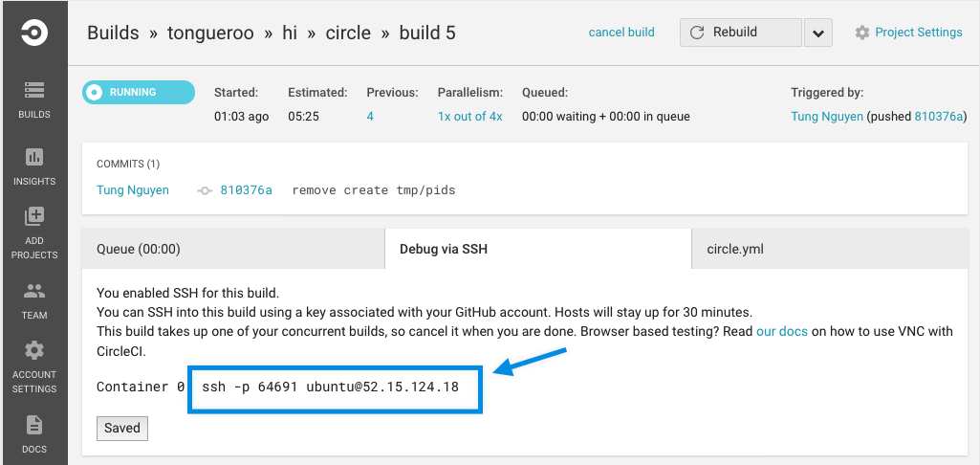Open the Insights chart icon

click(x=33, y=157)
